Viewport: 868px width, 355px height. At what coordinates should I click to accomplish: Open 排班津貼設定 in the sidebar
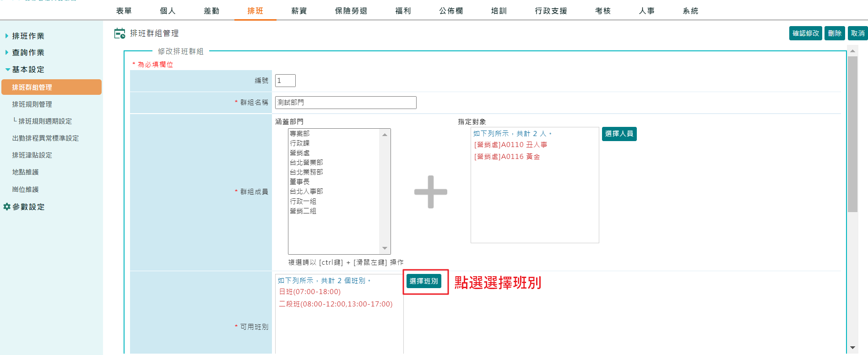click(32, 155)
